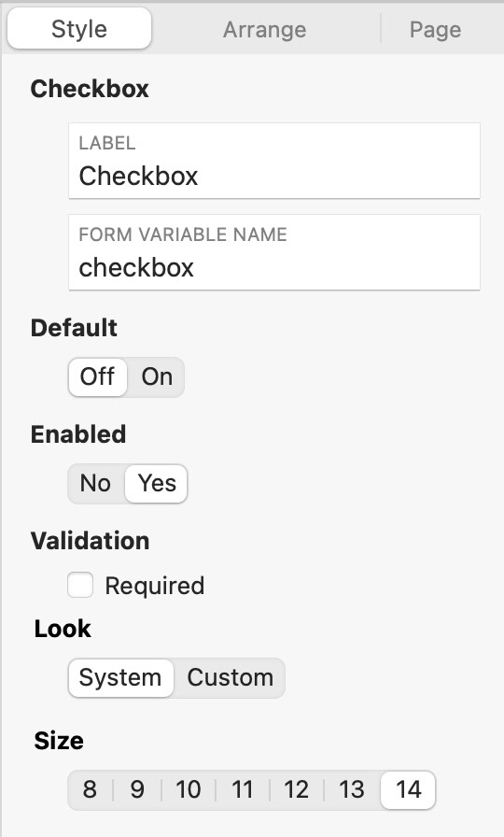Choose size 12
504x837 pixels.
(x=297, y=789)
